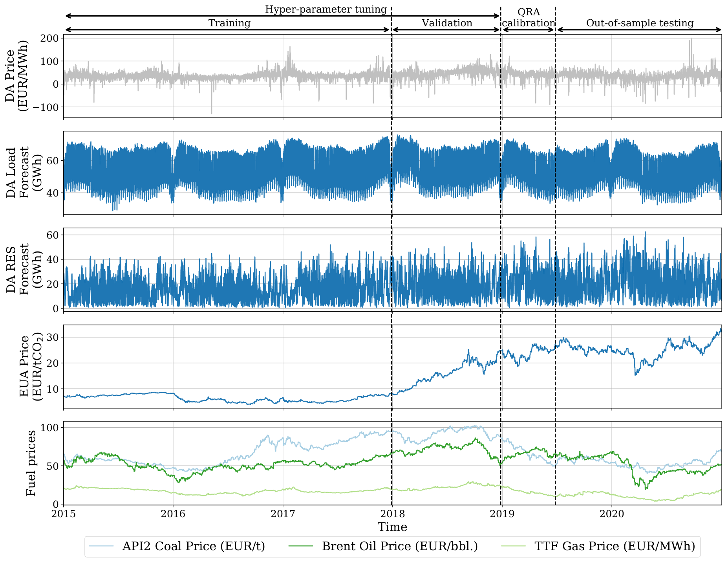Image resolution: width=728 pixels, height=562 pixels.
Task: Click the 'Fuel prices' axis label
Action: coord(31,463)
